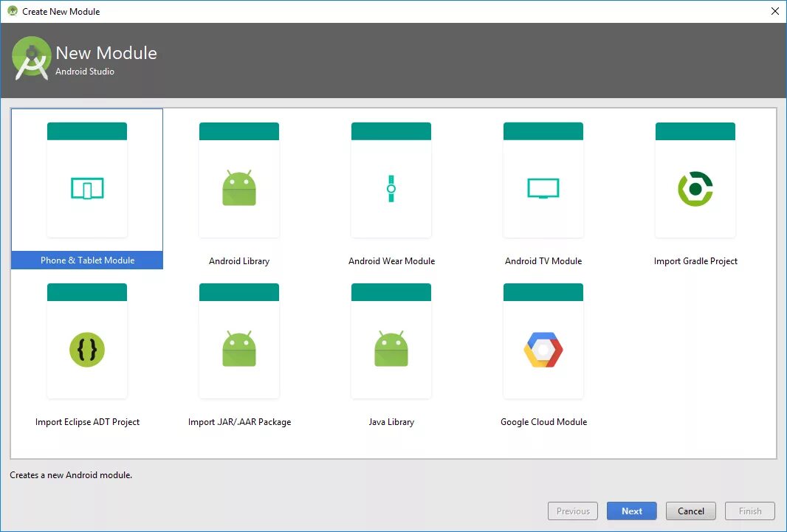Click the 'Android TV Module' label
The image size is (787, 532).
click(543, 260)
